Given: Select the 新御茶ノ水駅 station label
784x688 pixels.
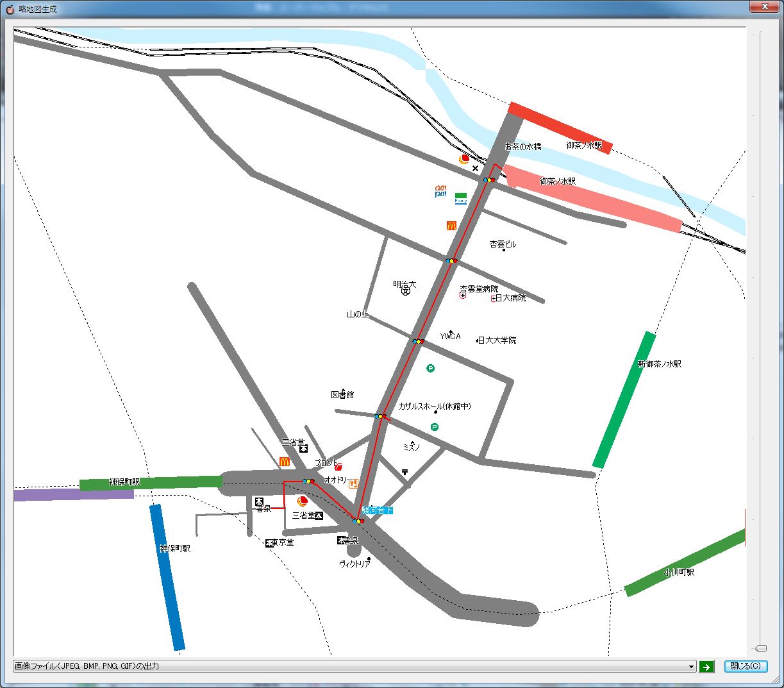Looking at the screenshot, I should pos(660,364).
